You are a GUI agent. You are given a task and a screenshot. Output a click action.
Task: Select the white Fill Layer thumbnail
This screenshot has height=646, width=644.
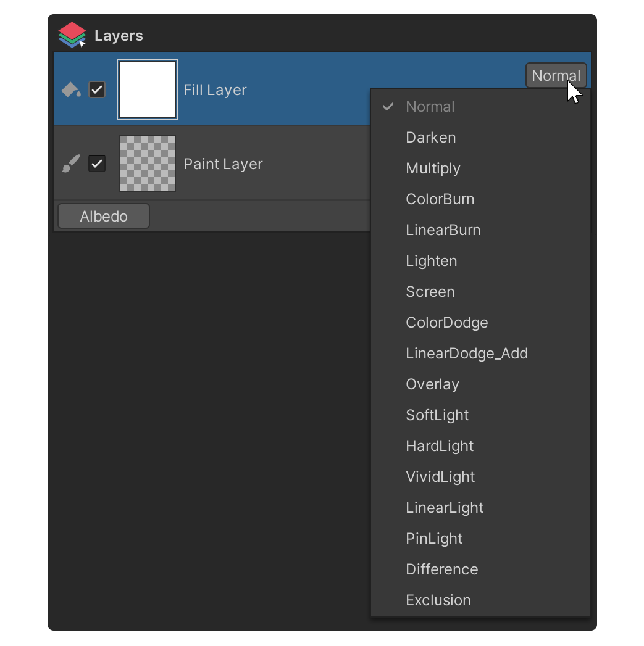(148, 89)
